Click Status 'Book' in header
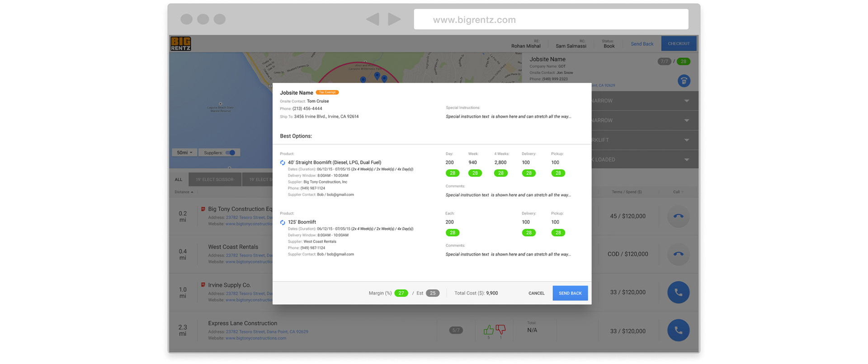 coord(609,46)
